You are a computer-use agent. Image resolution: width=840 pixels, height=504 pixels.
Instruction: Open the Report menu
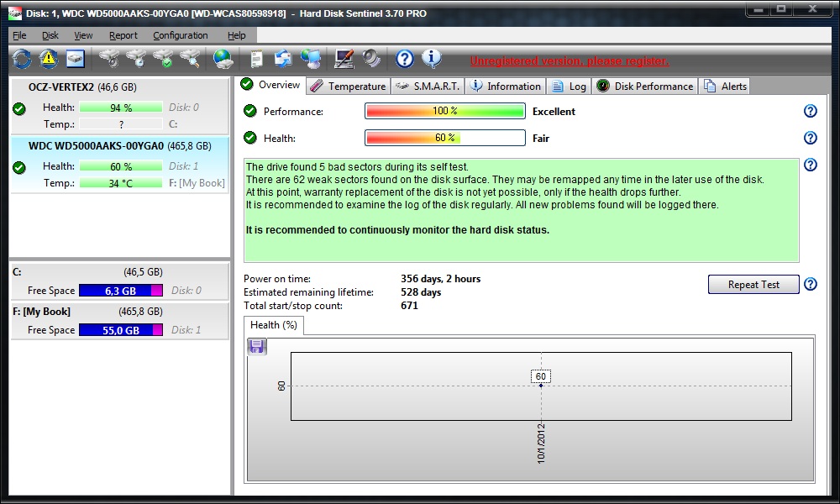tap(123, 35)
